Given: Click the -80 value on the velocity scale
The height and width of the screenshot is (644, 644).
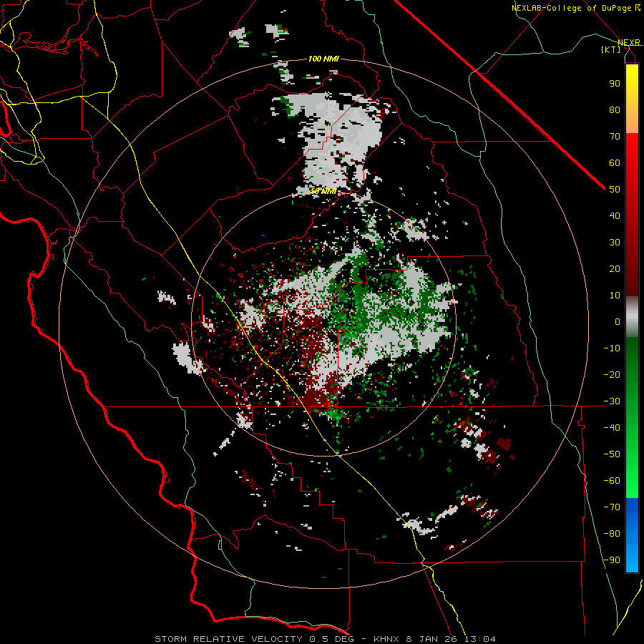Looking at the screenshot, I should [612, 534].
